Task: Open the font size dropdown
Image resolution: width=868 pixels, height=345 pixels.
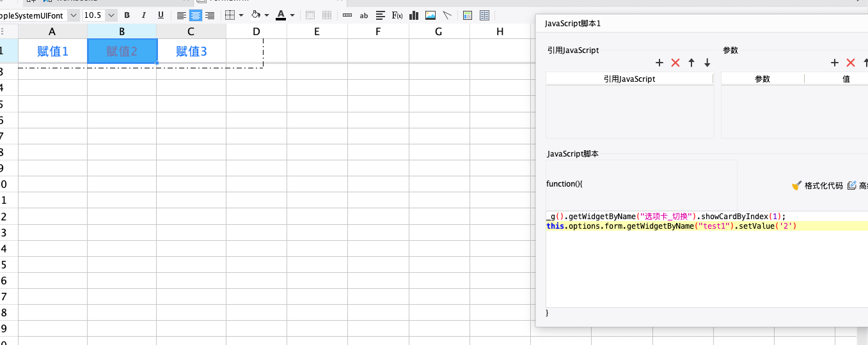Action: click(x=111, y=15)
